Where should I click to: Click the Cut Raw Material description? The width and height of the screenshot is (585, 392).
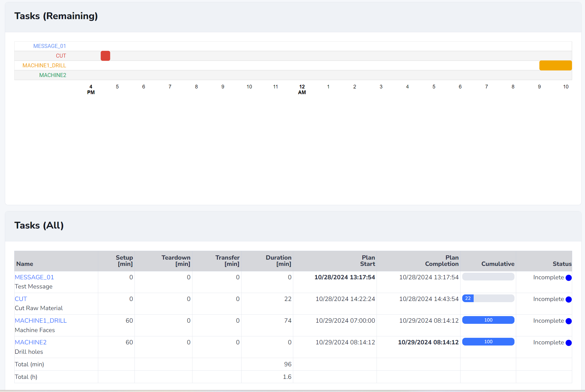(39, 308)
